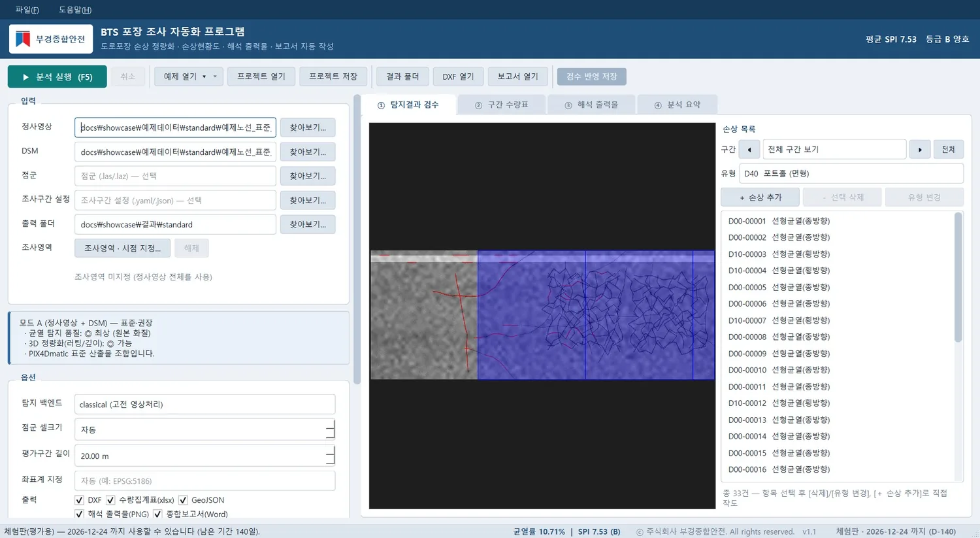Image resolution: width=980 pixels, height=538 pixels.
Task: Switch to the 해석 출력물 tab
Action: [x=591, y=105]
